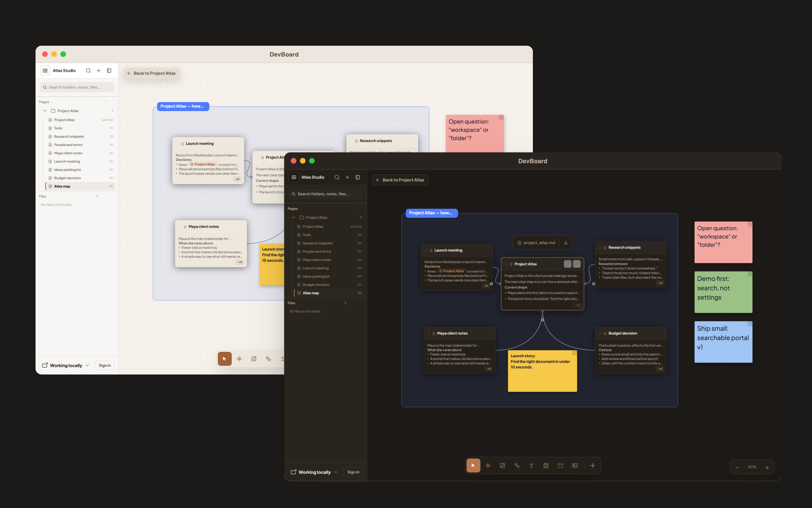Viewport: 812px width, 508px height.
Task: Select the dashed frame tool in dark toolbar
Action: (x=560, y=466)
